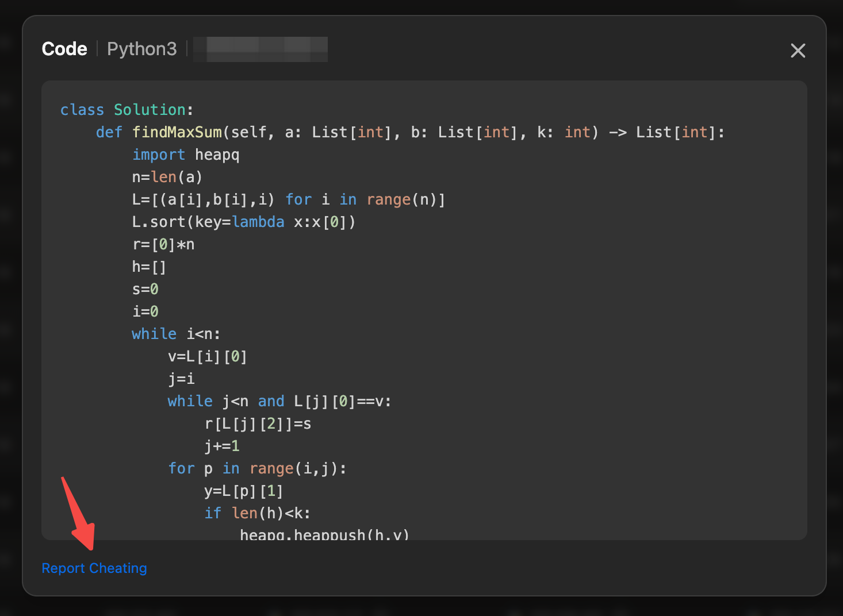Click the Report Cheating link
The width and height of the screenshot is (843, 616).
point(94,568)
